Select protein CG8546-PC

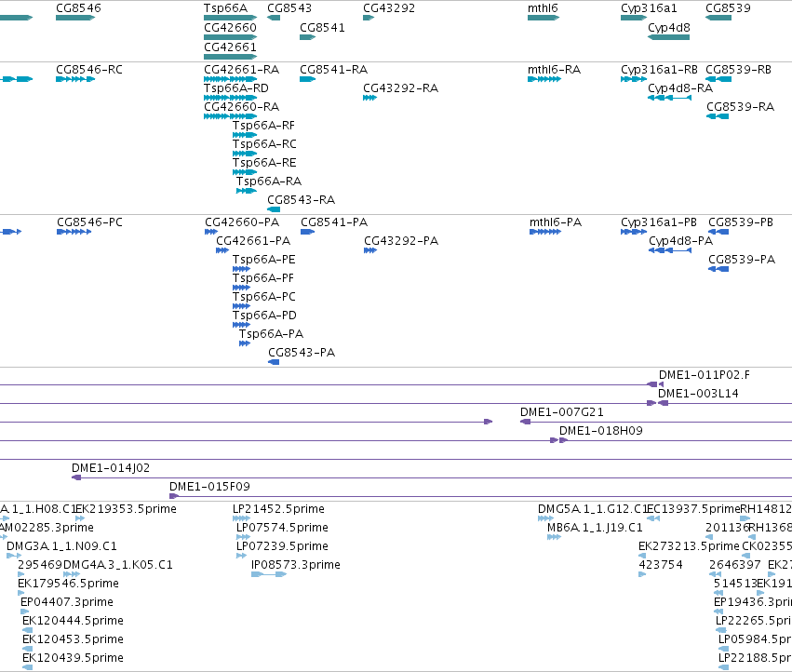(74, 232)
